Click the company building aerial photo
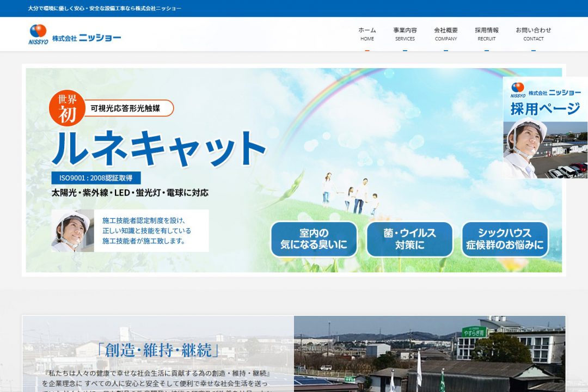Screen dimensions: 588x392 click(430, 354)
